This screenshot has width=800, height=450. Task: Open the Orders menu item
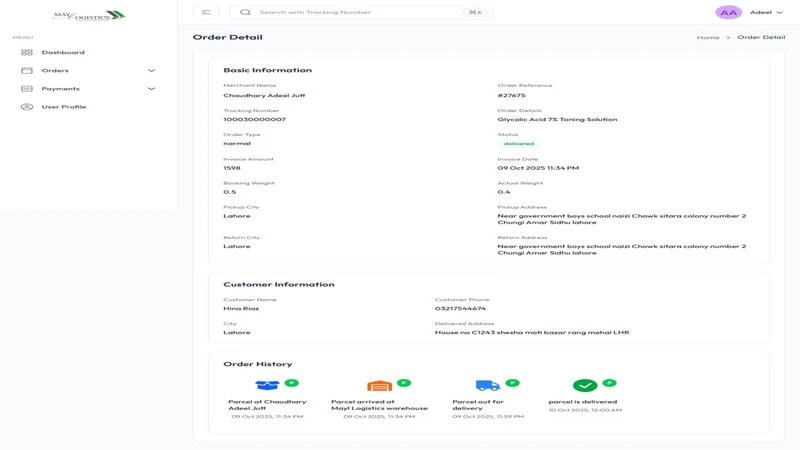[88, 70]
